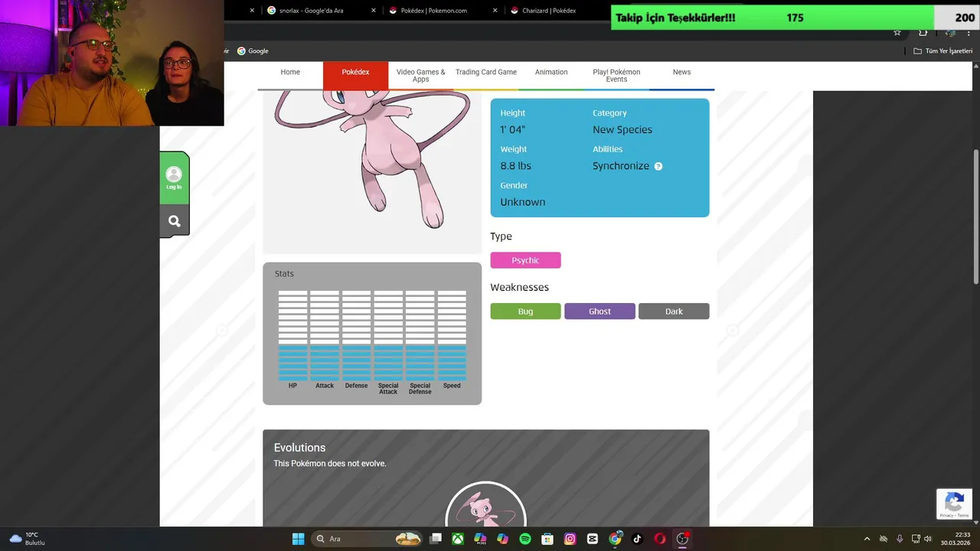Switch to Google Chrome on taskbar
980x551 pixels.
(615, 539)
